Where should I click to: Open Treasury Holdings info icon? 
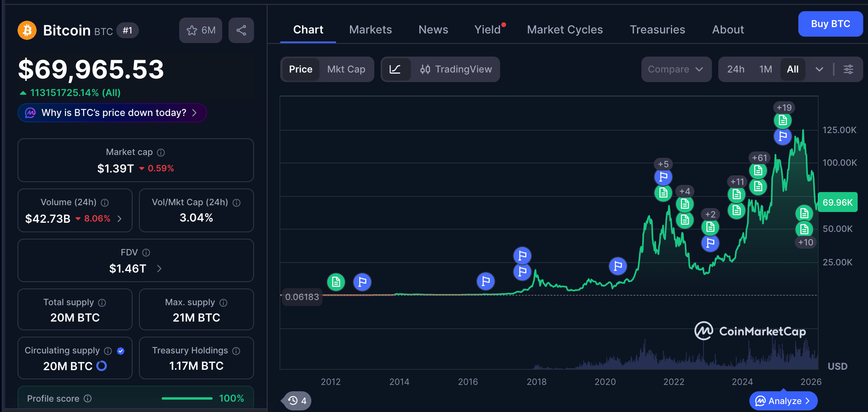236,351
